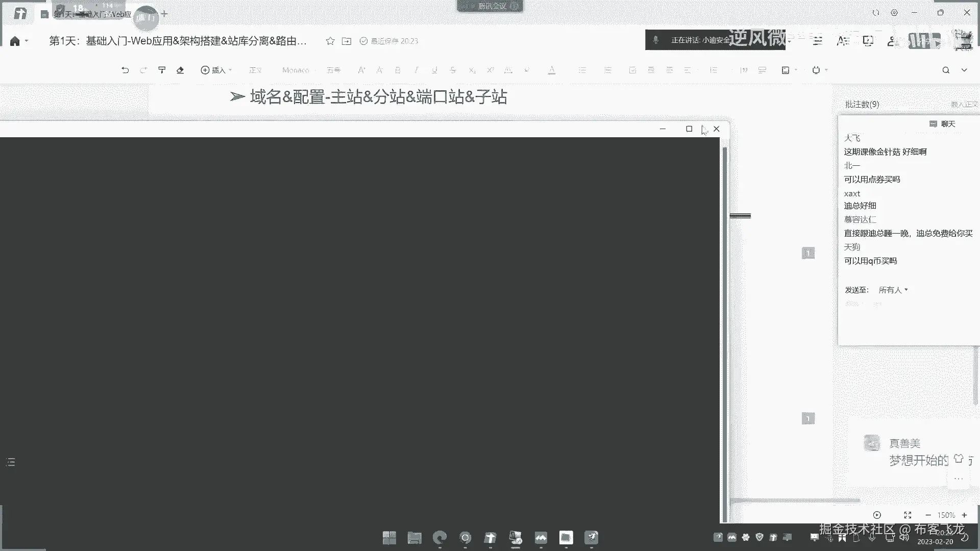Expand the Monaco font dropdown
The height and width of the screenshot is (551, 980).
(297, 70)
